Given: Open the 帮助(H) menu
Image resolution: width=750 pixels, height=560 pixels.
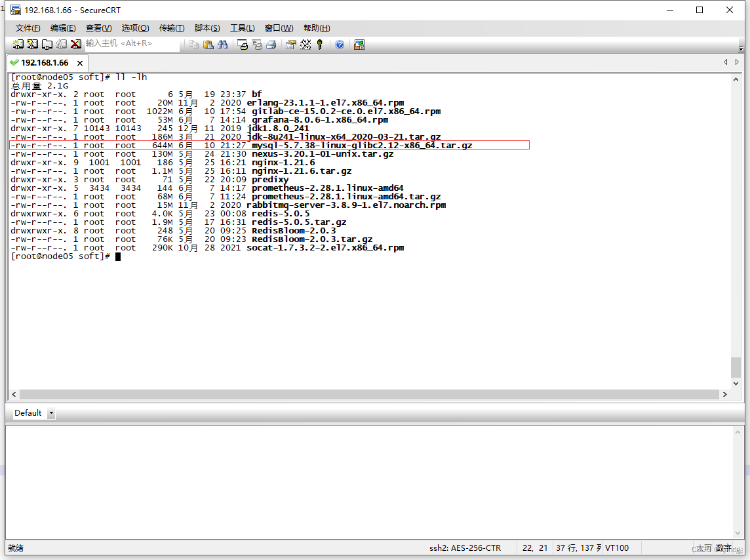Looking at the screenshot, I should tap(317, 28).
